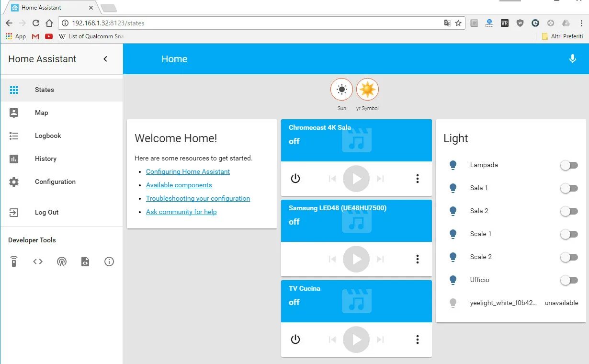Power on TV Cucina
Image resolution: width=589 pixels, height=364 pixels.
[x=295, y=340]
